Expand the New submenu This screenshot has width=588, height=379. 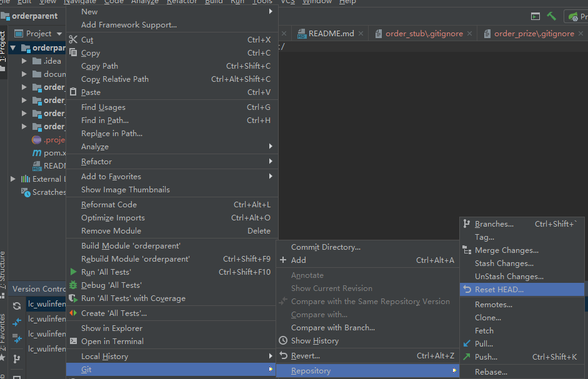click(89, 11)
